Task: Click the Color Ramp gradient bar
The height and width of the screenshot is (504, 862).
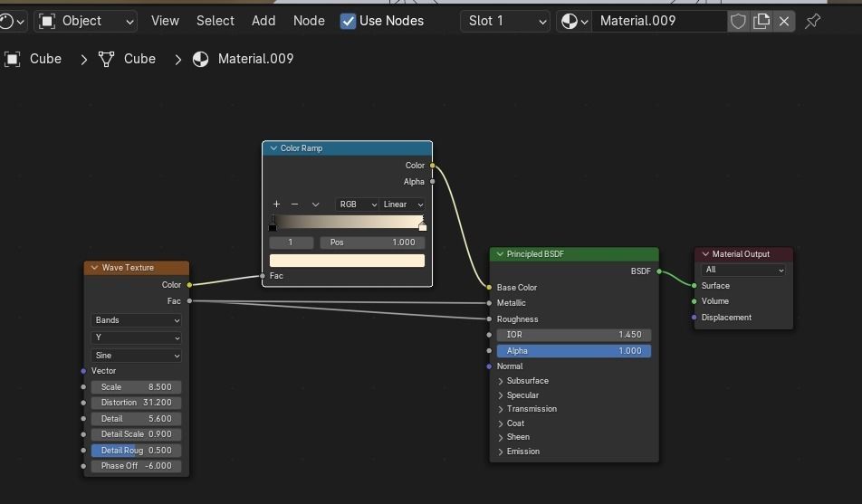Action: tap(347, 221)
